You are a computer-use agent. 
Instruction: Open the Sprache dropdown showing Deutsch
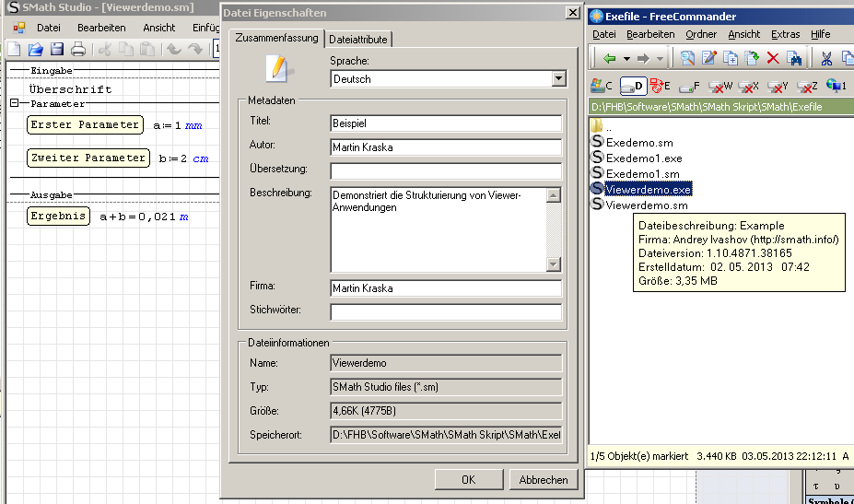pyautogui.click(x=557, y=79)
